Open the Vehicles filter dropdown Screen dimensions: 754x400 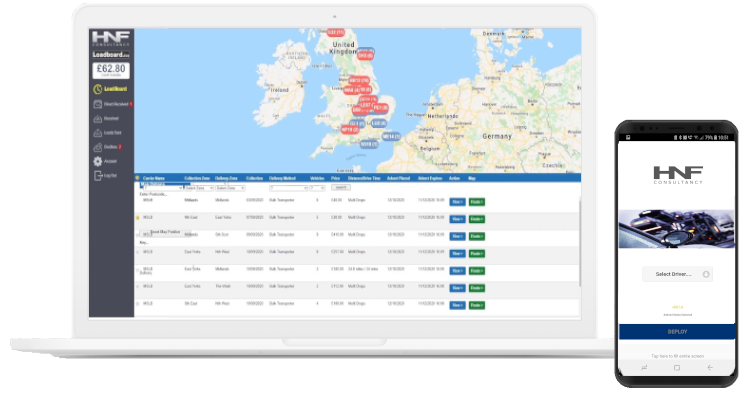317,188
